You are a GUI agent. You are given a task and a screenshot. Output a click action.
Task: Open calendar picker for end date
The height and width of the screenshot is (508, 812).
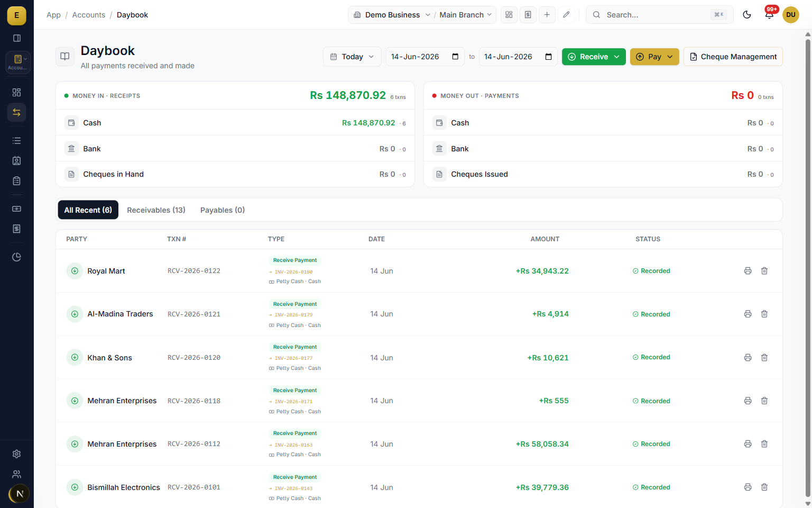(548, 57)
